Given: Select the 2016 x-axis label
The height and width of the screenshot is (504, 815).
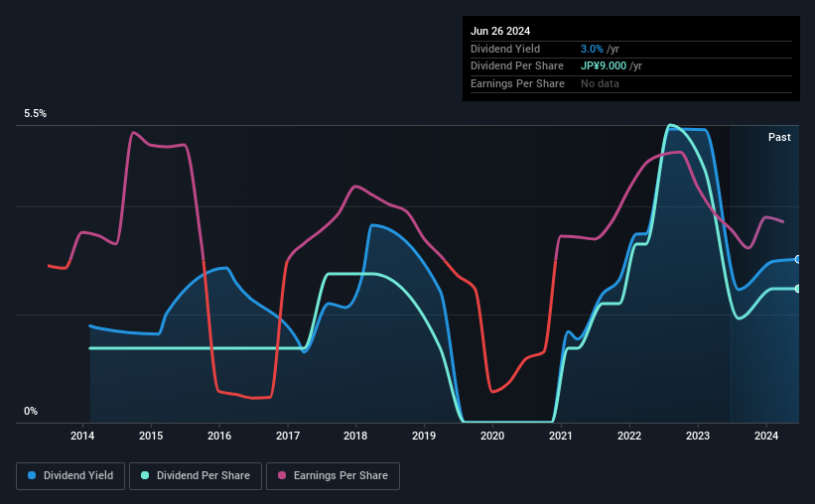Looking at the screenshot, I should 219,436.
